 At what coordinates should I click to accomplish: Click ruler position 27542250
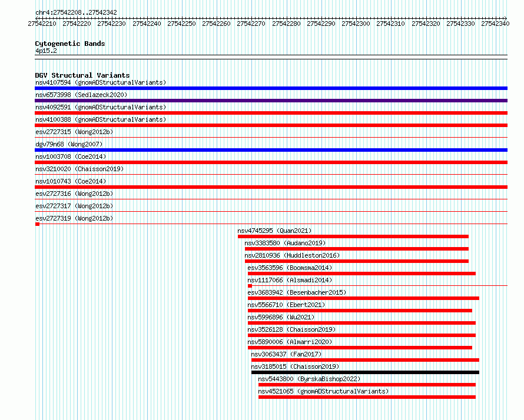pos(181,24)
